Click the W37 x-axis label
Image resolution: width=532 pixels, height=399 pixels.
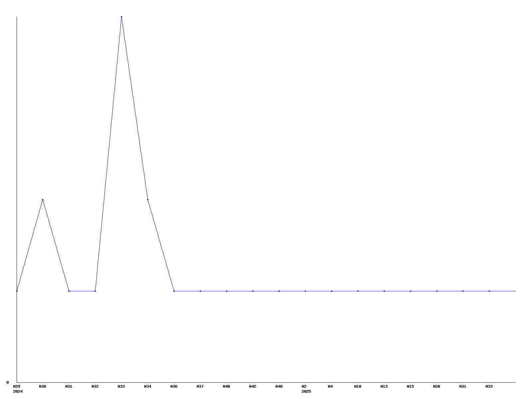(x=200, y=386)
